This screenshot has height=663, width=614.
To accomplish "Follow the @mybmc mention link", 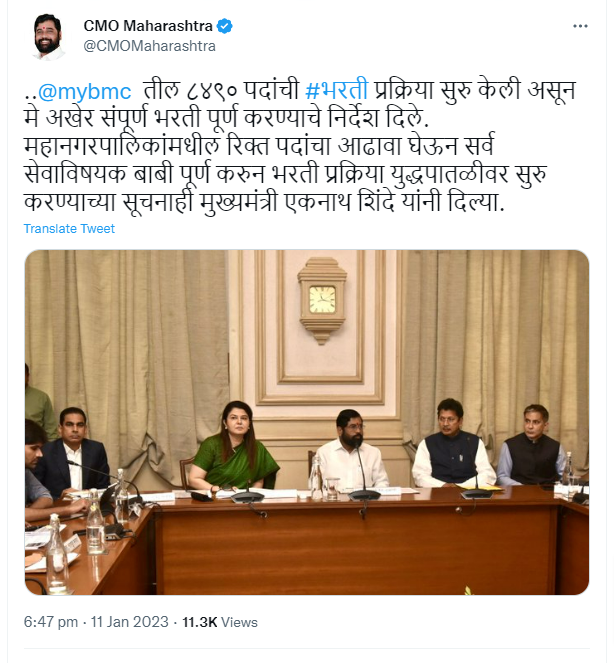I will point(85,91).
